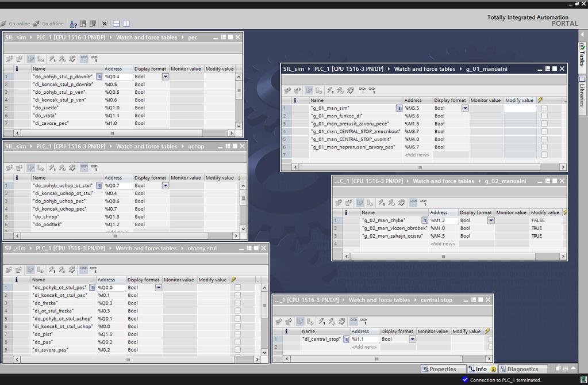Click Add row icon in g_01_manualni table
588x385 pixels.
coord(297,90)
